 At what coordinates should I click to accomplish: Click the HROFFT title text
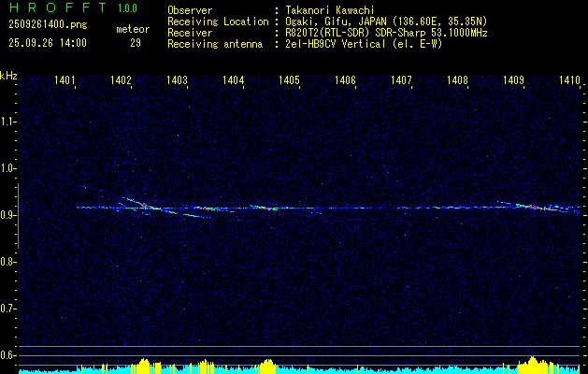click(x=58, y=7)
